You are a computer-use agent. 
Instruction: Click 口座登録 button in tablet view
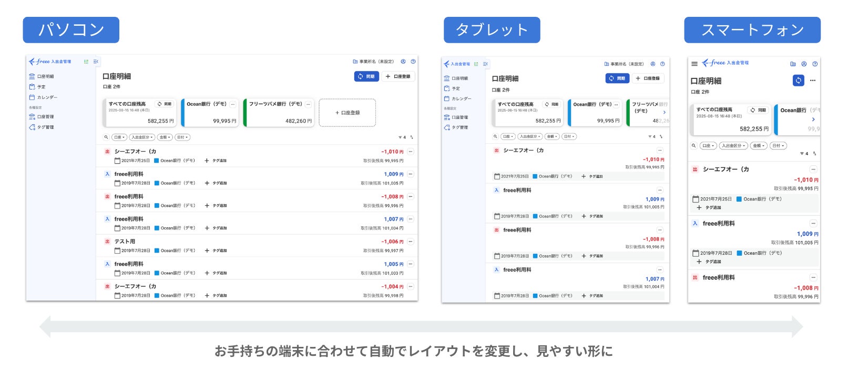point(648,78)
